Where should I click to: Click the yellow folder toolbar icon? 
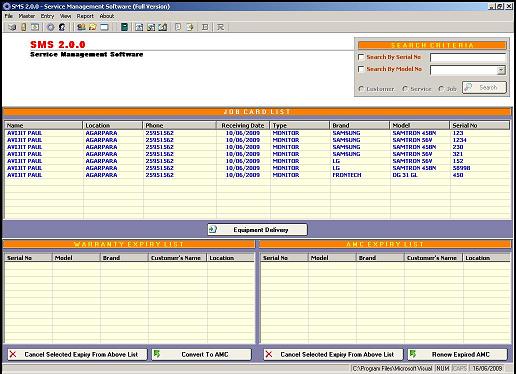click(93, 27)
